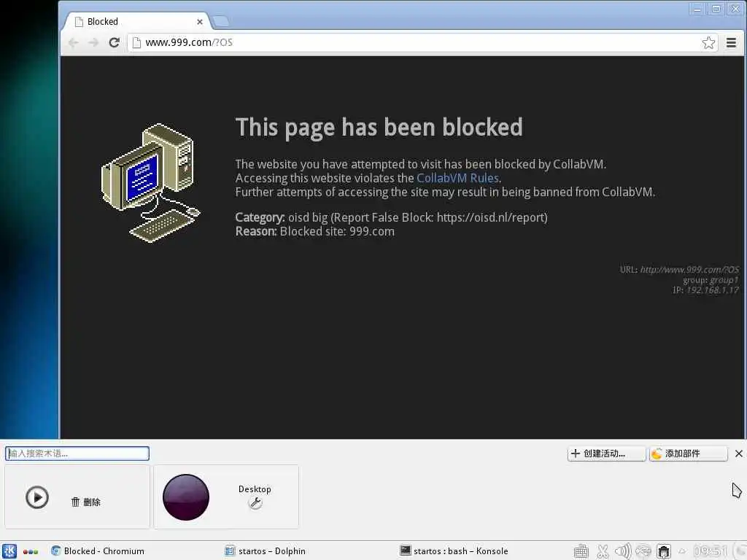This screenshot has width=747, height=560.
Task: Open the Chromium hamburger menu
Action: (x=731, y=42)
